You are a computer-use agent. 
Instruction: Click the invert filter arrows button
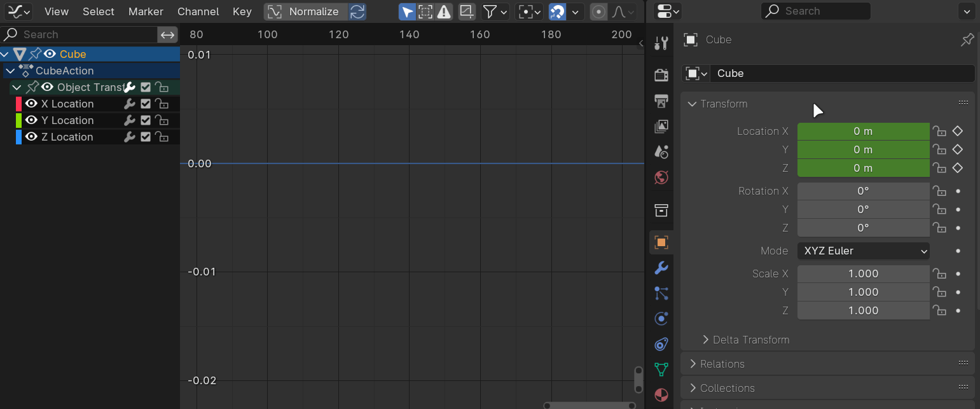point(167,34)
